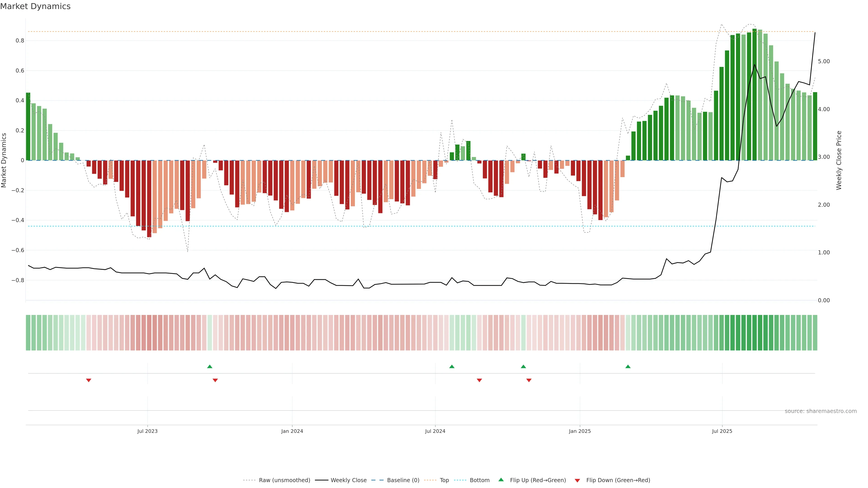Click the red flip-down marker between Jul 2024 and Jan 2025 gridlines, the earlier one
This screenshot has height=488, width=868.
click(x=479, y=380)
